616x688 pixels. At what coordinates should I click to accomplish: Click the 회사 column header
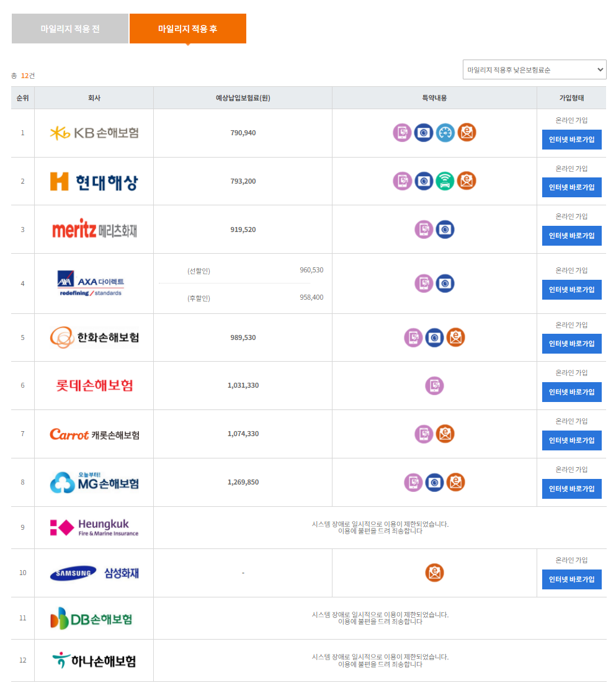tap(94, 98)
